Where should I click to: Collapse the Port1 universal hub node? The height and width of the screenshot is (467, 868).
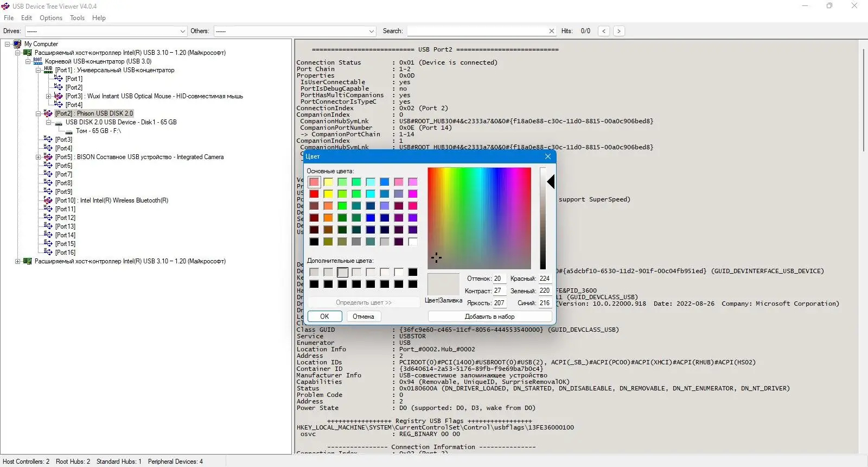(x=38, y=70)
